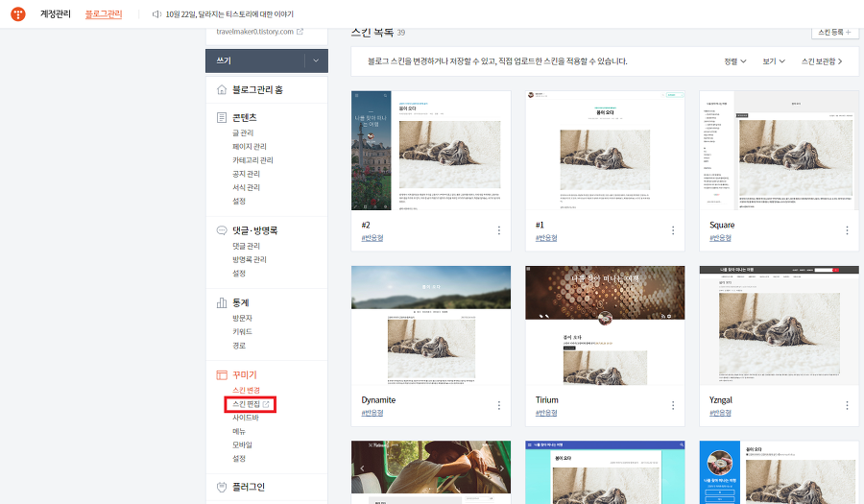Click the Tistory orange logo icon
Image resolution: width=864 pixels, height=504 pixels.
18,13
